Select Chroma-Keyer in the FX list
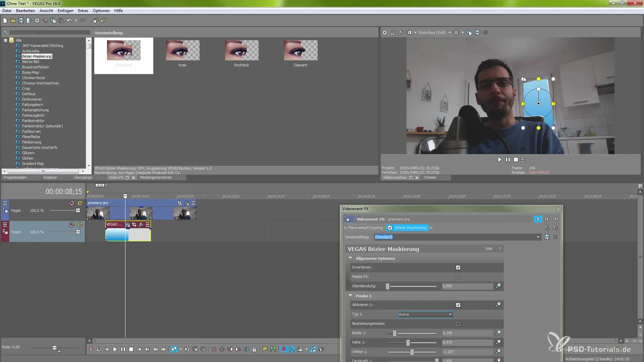Viewport: 644px width, 362px height. (x=34, y=78)
